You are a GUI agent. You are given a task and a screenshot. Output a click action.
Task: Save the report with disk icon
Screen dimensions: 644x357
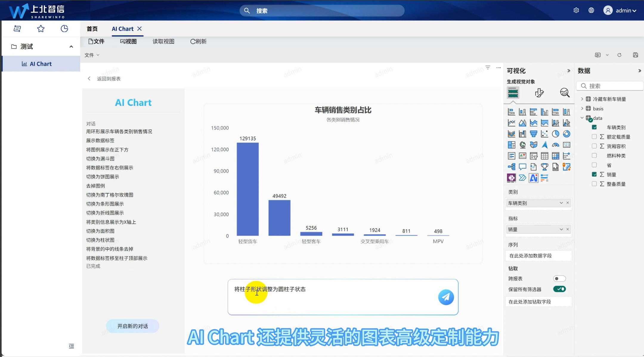(635, 55)
